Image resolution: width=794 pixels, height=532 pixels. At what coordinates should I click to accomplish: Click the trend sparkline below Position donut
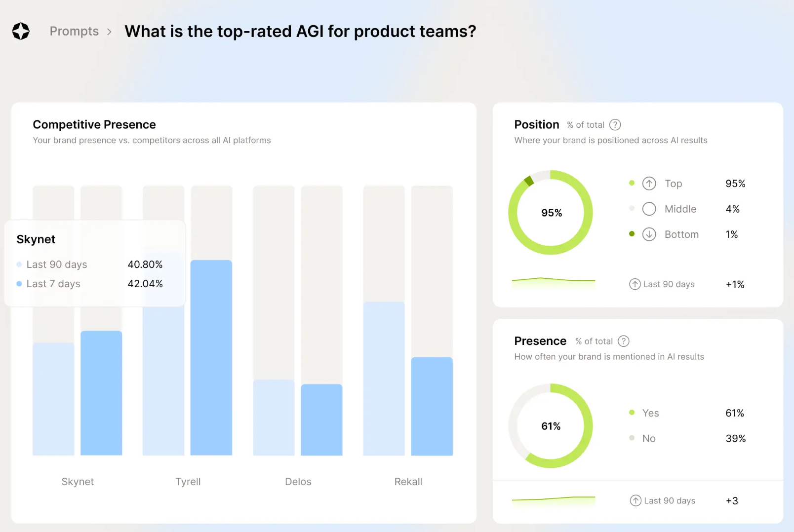point(553,280)
